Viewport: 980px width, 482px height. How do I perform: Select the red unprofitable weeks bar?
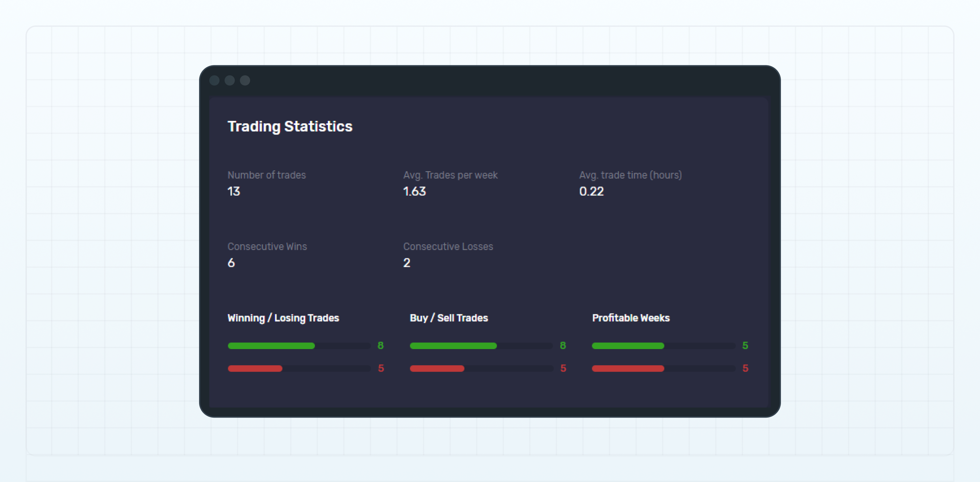628,368
